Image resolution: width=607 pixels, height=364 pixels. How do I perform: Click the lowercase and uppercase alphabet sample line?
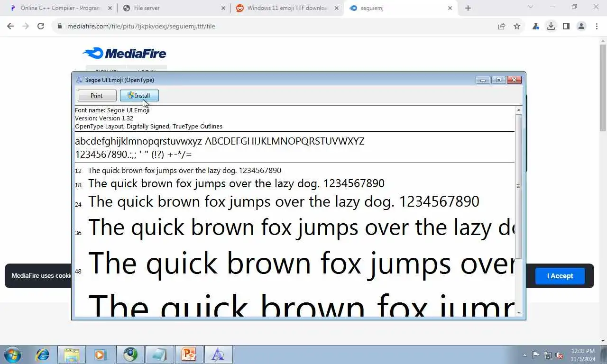tap(220, 141)
